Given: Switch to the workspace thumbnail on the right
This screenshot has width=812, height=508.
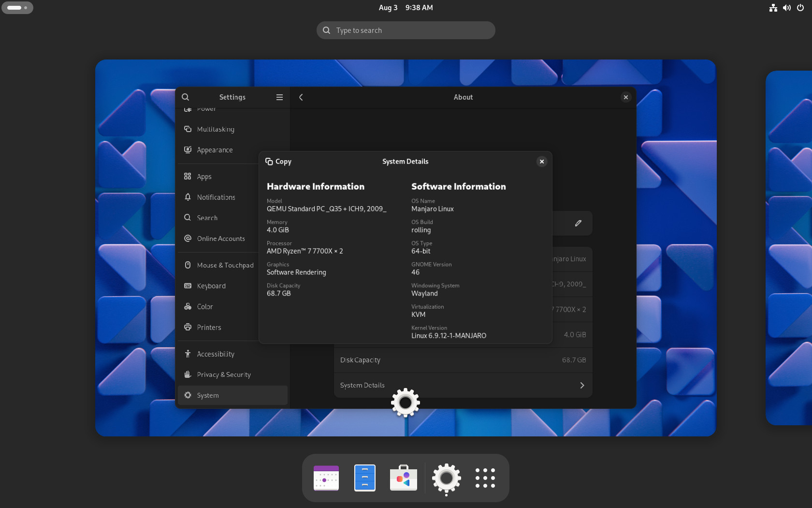Looking at the screenshot, I should point(789,248).
